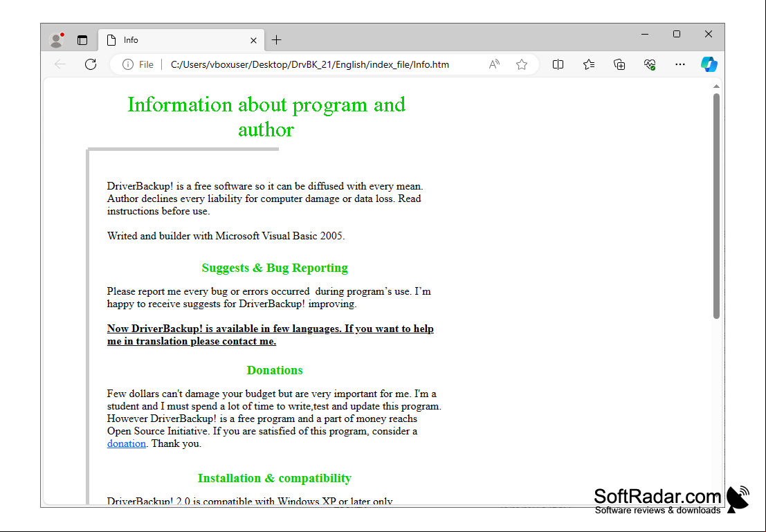The image size is (766, 532).
Task: Launch the Copilot sidebar
Action: tap(709, 64)
